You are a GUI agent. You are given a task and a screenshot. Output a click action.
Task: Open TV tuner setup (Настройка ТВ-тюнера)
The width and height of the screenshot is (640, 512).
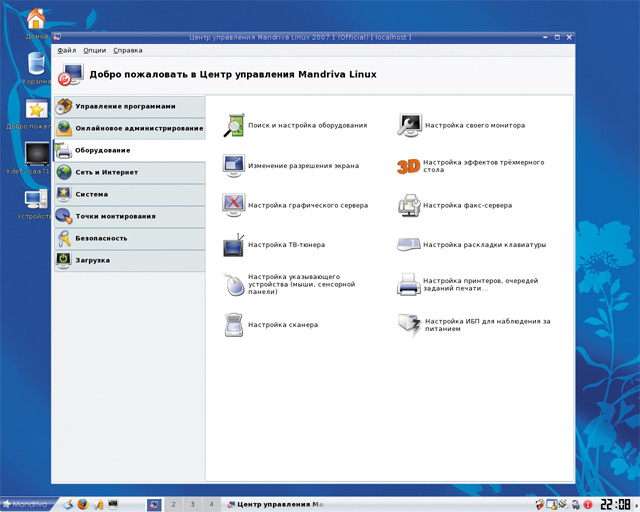(x=274, y=245)
